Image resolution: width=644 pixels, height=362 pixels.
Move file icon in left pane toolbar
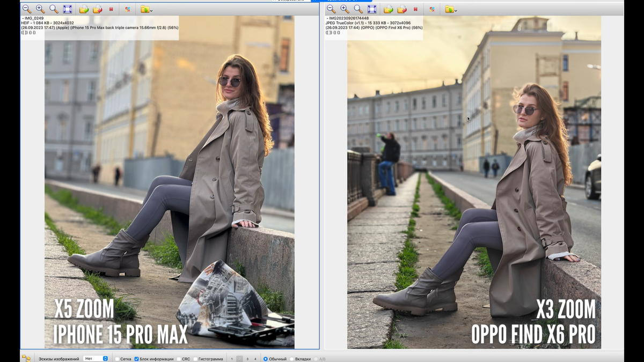(x=97, y=9)
